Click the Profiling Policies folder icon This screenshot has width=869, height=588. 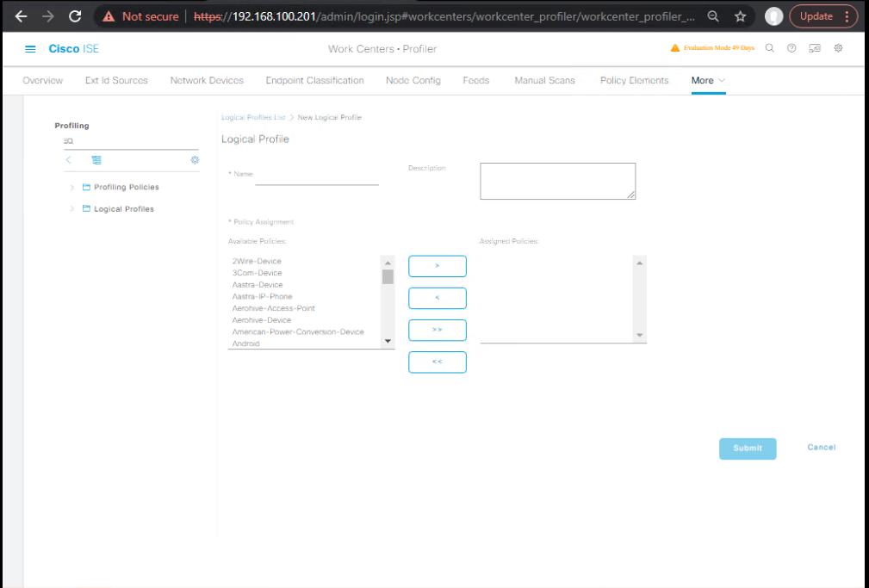pos(86,188)
